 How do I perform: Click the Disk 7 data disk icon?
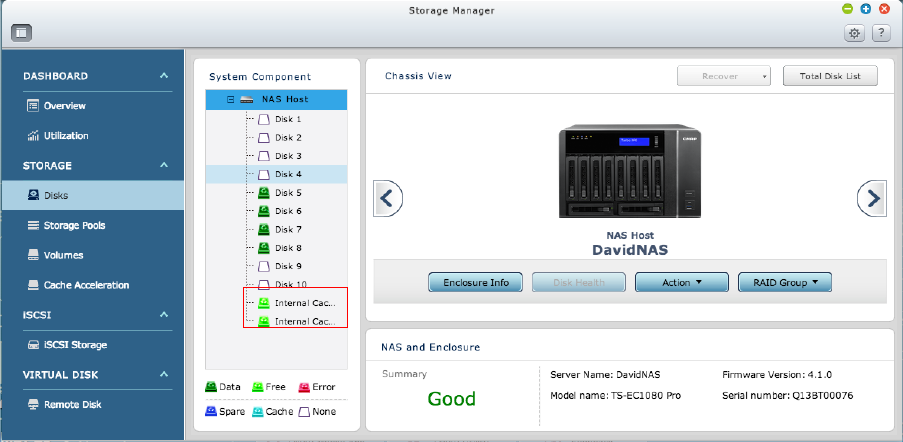264,229
